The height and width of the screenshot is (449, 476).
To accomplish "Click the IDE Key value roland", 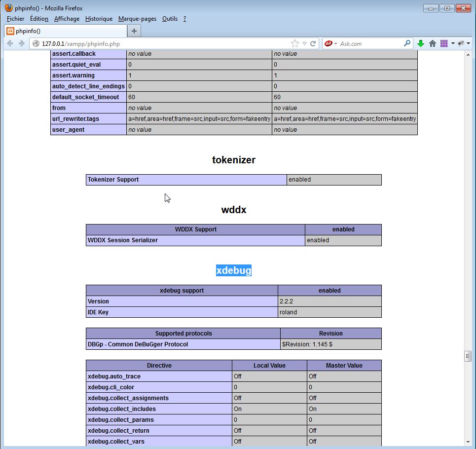I will coord(330,312).
